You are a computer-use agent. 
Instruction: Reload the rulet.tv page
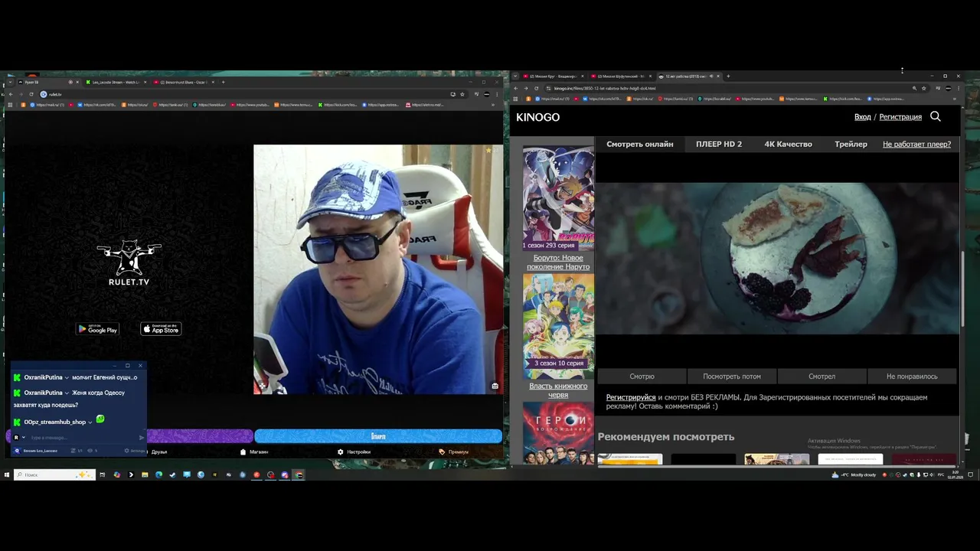click(x=31, y=94)
